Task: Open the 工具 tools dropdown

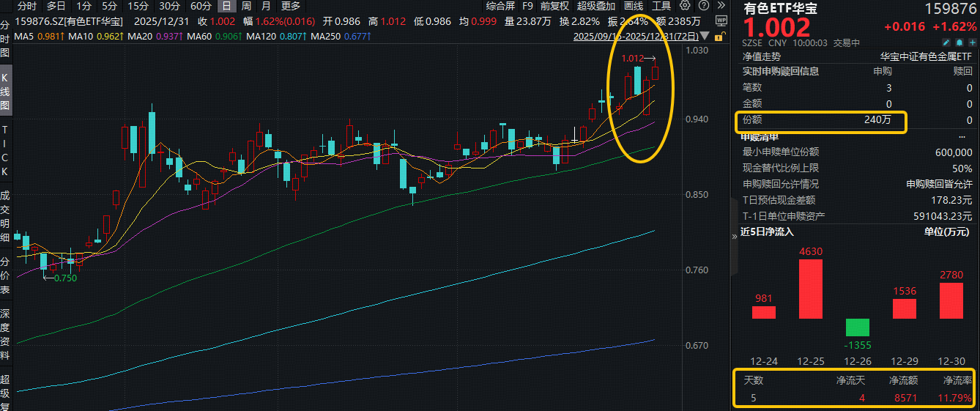Action: pos(661,6)
